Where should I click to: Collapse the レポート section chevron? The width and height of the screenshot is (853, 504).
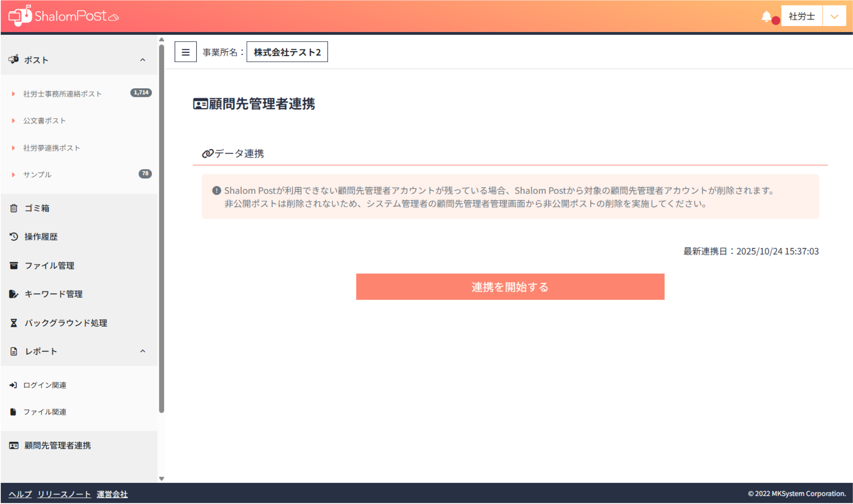(x=143, y=351)
